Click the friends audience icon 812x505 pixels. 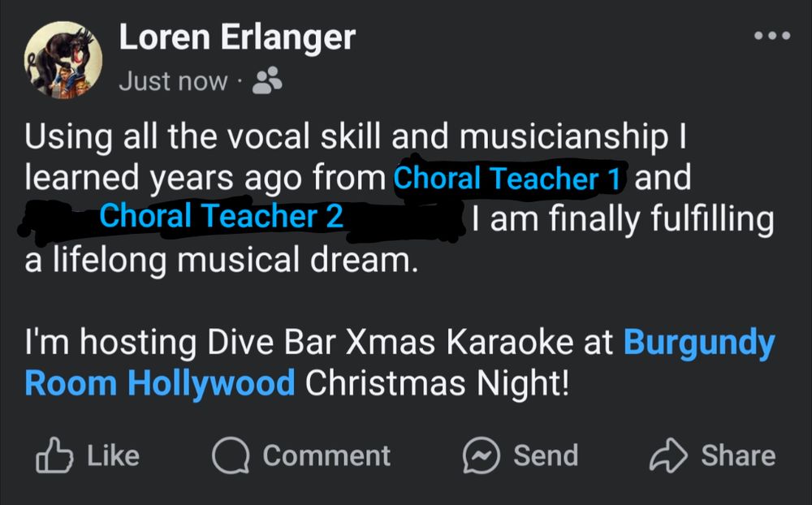[268, 80]
